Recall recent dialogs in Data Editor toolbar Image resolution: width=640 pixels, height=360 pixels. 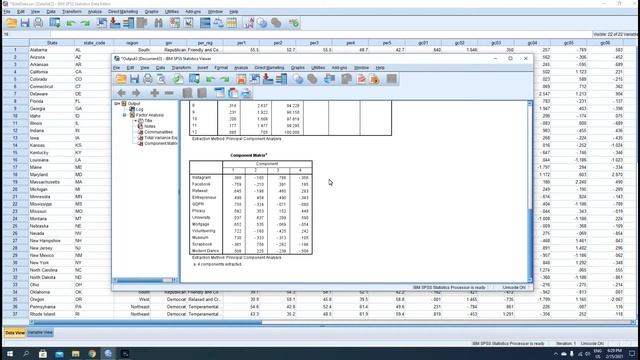(55, 23)
